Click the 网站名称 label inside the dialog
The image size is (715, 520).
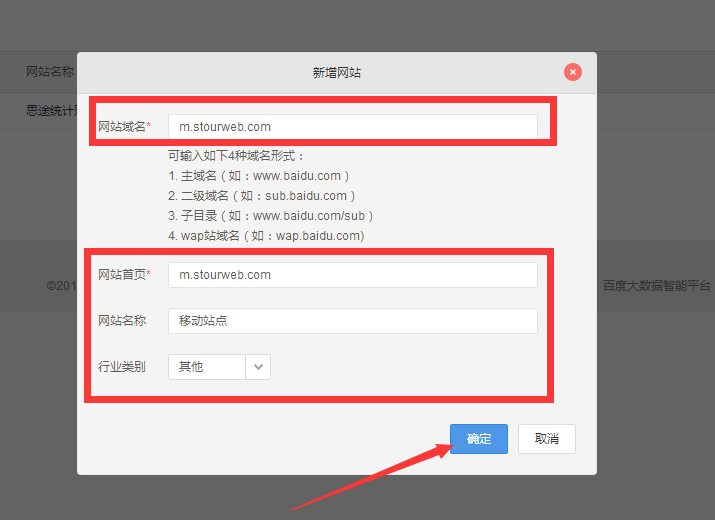[121, 321]
